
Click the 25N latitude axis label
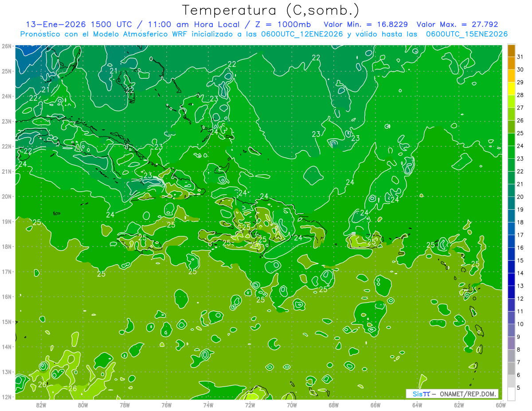(x=7, y=71)
